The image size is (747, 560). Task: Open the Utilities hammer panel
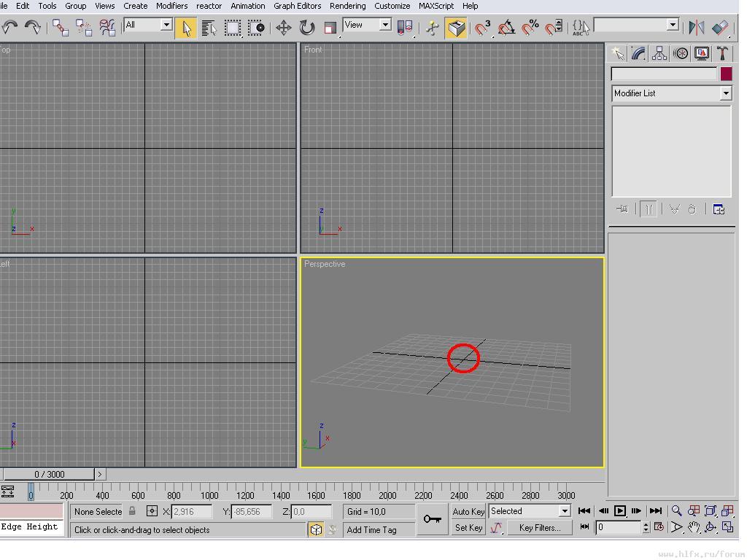pos(722,53)
